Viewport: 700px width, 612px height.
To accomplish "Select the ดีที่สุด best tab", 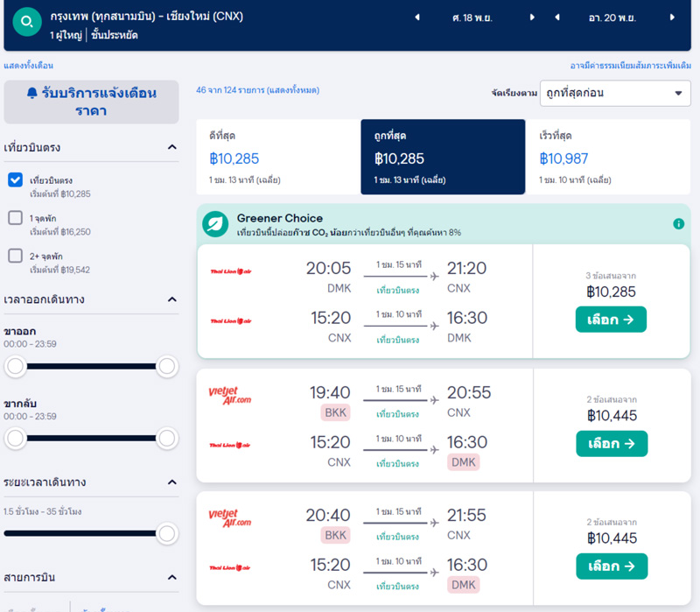I will [278, 157].
